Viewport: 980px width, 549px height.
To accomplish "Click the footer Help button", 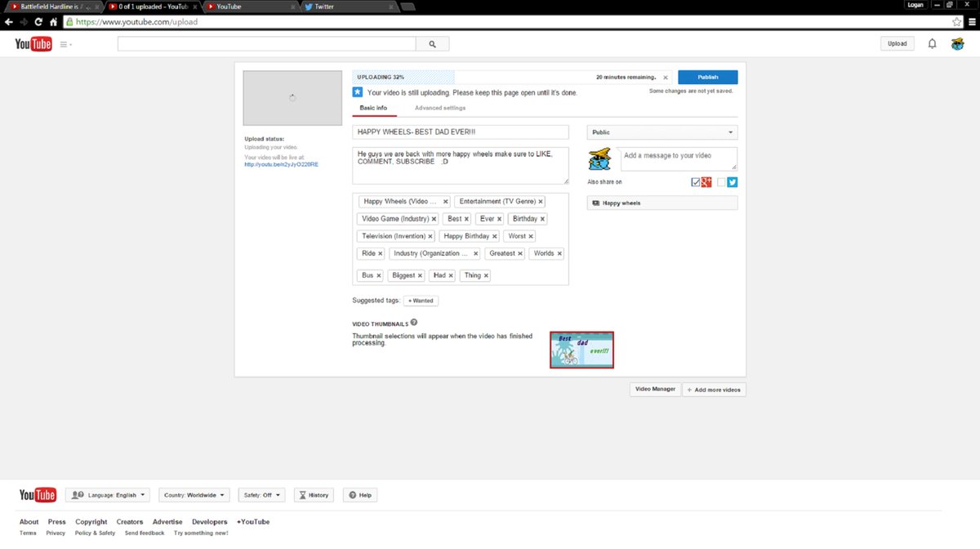I will click(360, 495).
